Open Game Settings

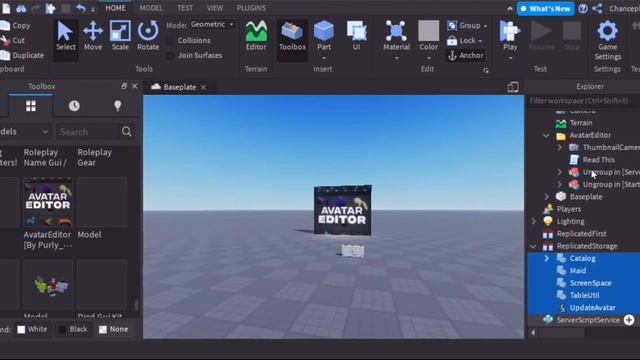pyautogui.click(x=607, y=41)
